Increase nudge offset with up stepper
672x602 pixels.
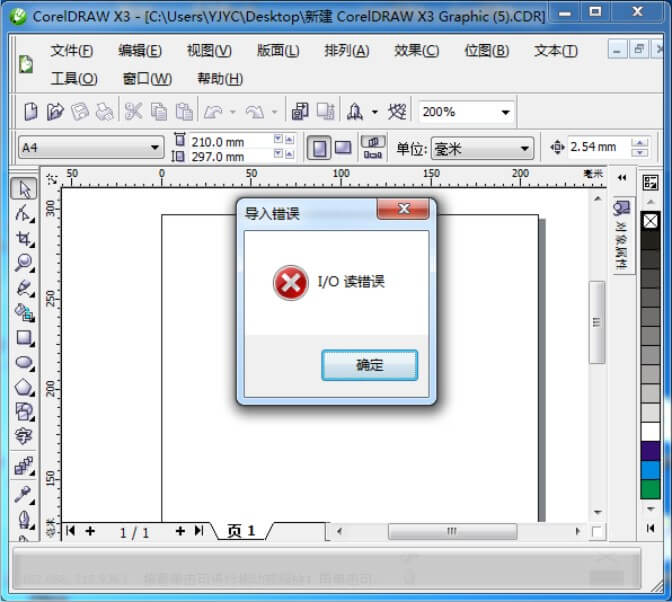pos(640,143)
